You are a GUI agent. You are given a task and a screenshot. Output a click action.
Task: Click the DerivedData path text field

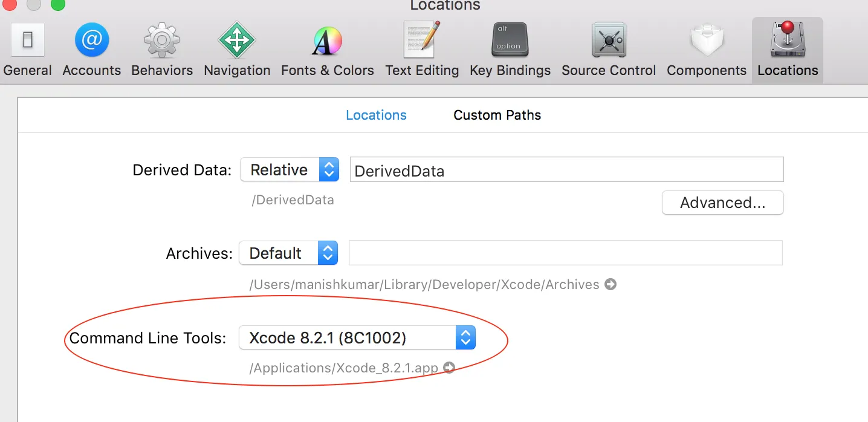566,170
